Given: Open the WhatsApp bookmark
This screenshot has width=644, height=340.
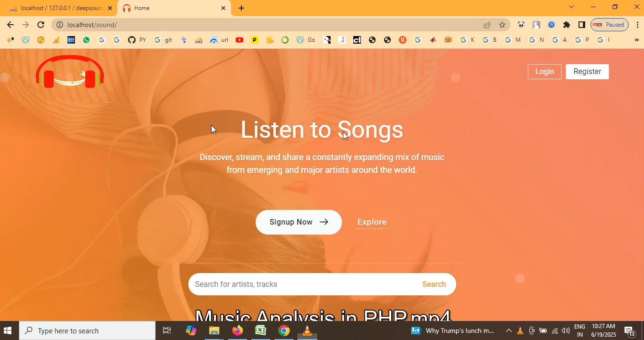Looking at the screenshot, I should (86, 40).
